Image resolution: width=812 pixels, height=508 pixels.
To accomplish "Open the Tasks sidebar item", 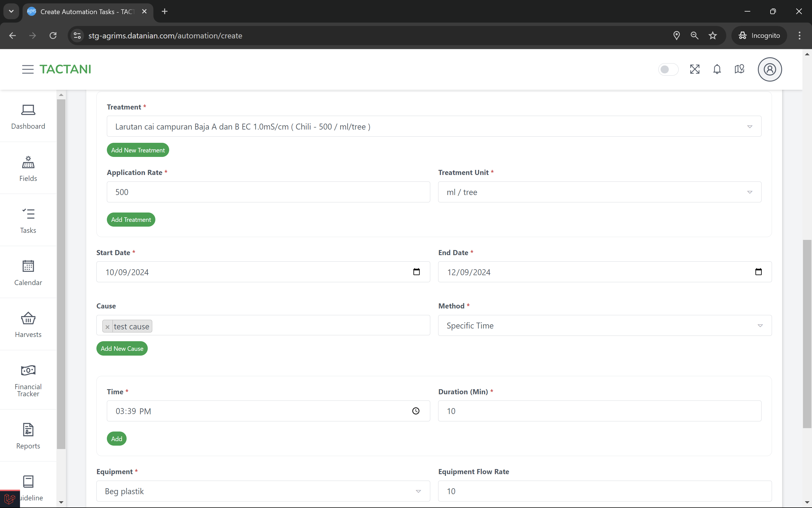I will [28, 221].
